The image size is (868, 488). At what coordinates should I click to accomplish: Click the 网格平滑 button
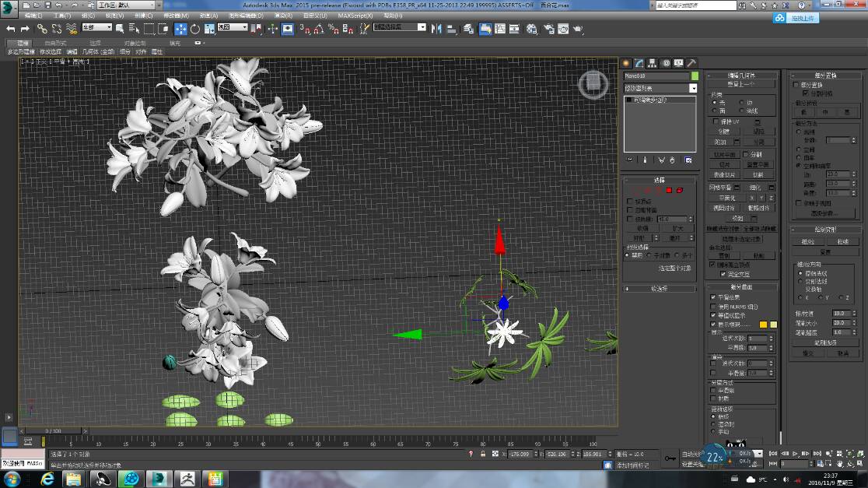click(x=719, y=187)
